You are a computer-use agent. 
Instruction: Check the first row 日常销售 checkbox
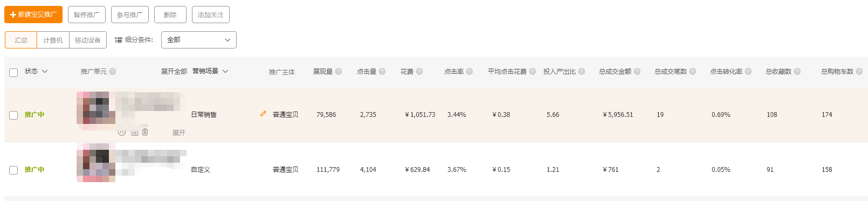(x=13, y=115)
